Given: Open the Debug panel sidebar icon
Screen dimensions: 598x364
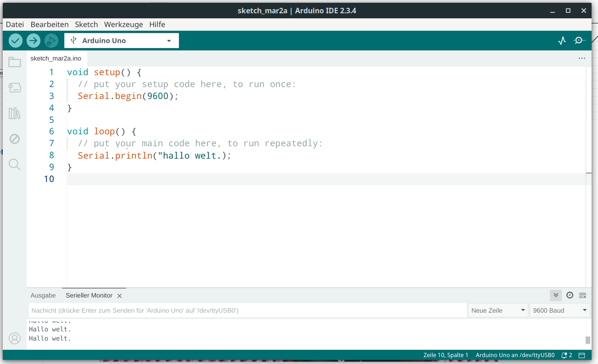Looking at the screenshot, I should (x=14, y=139).
